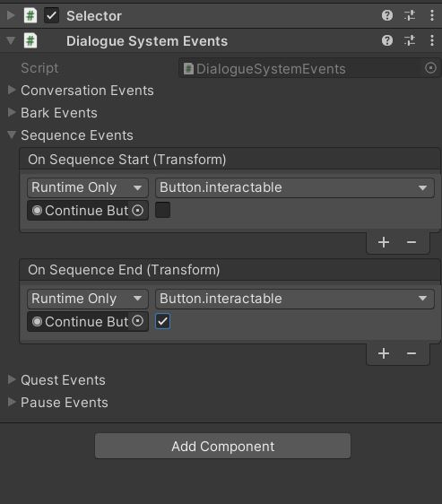The width and height of the screenshot is (442, 504).
Task: Open presets icon for Selector component
Action: click(410, 15)
